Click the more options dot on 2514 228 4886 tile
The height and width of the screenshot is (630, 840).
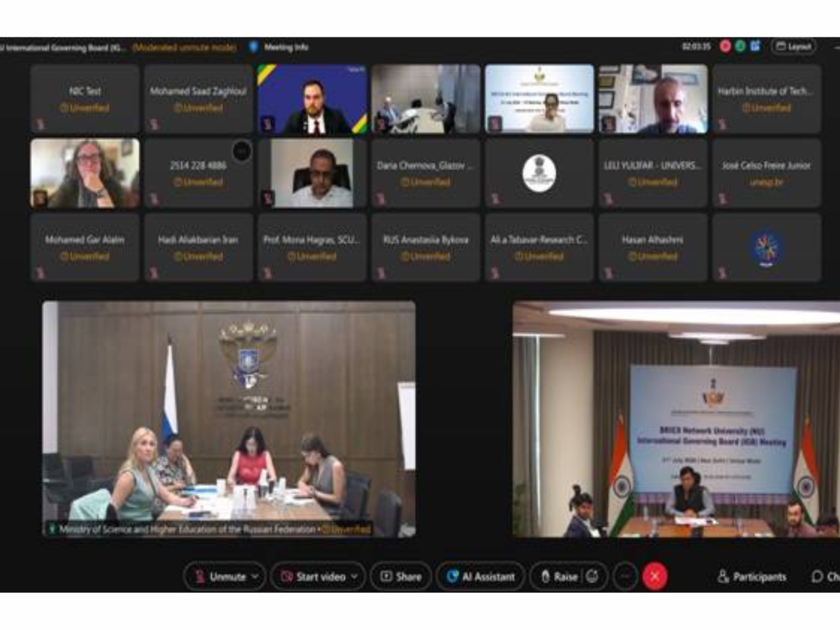tap(242, 151)
